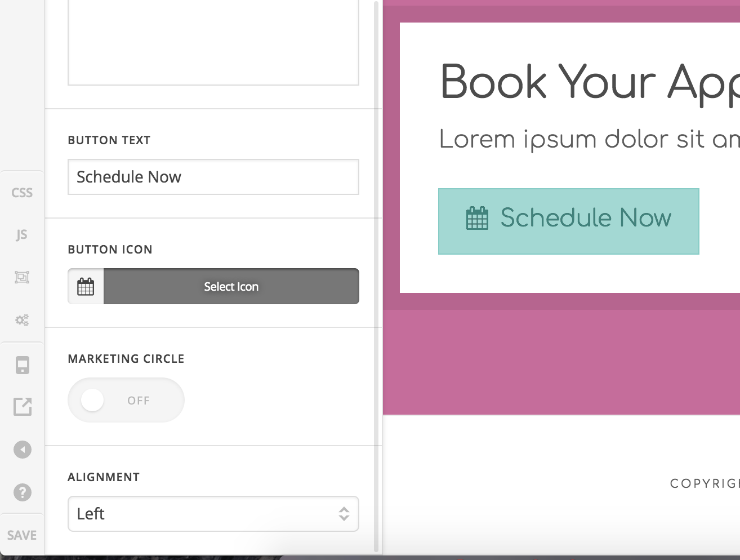740x560 pixels.
Task: Click the SAVE button in sidebar
Action: tap(22, 535)
